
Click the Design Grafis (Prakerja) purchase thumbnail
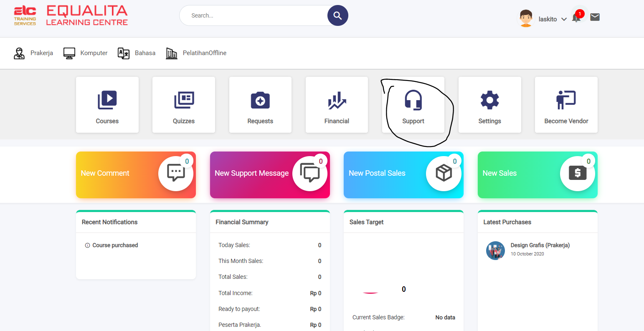click(x=495, y=250)
